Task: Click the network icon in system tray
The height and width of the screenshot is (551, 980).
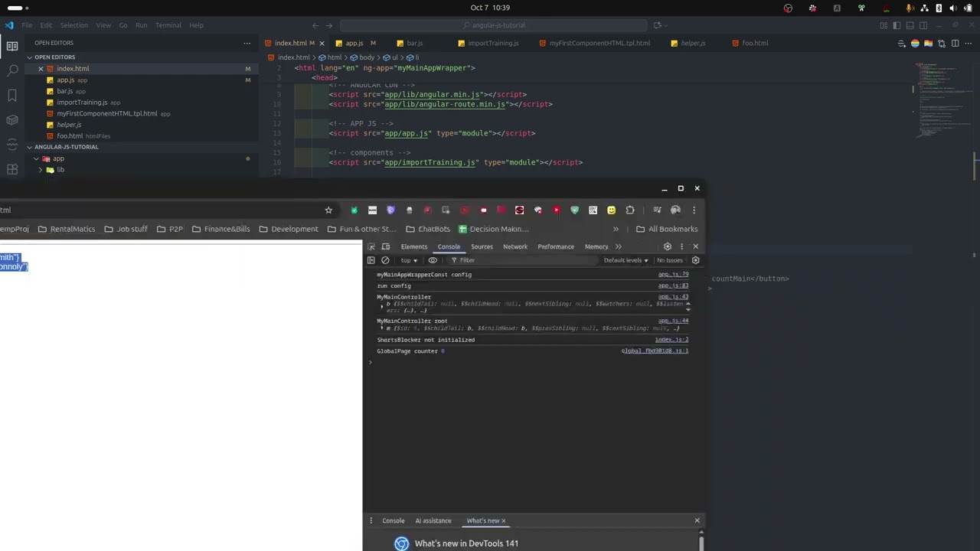Action: [924, 8]
